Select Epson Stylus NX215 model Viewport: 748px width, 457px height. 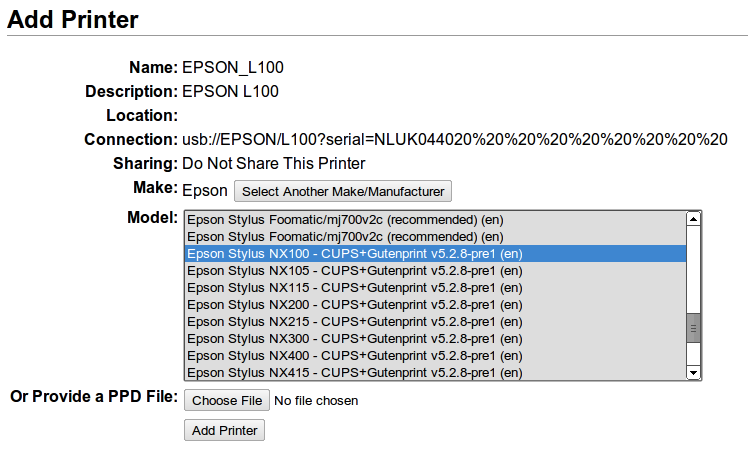coord(435,322)
